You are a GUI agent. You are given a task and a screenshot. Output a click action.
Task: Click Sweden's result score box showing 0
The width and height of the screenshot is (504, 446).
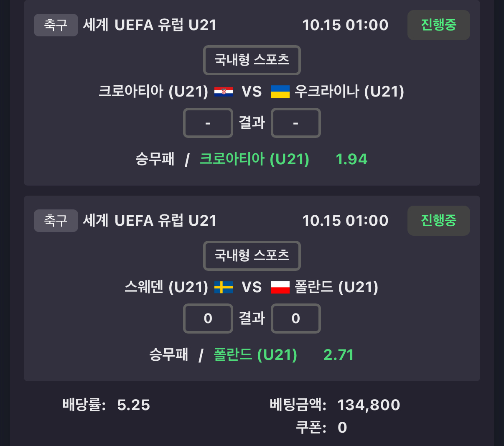208,319
